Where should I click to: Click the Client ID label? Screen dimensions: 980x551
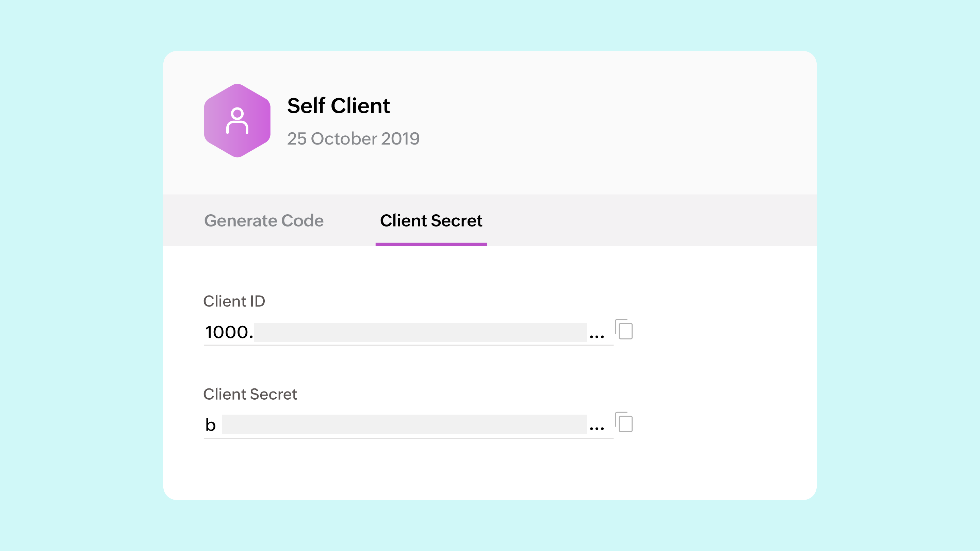(234, 301)
